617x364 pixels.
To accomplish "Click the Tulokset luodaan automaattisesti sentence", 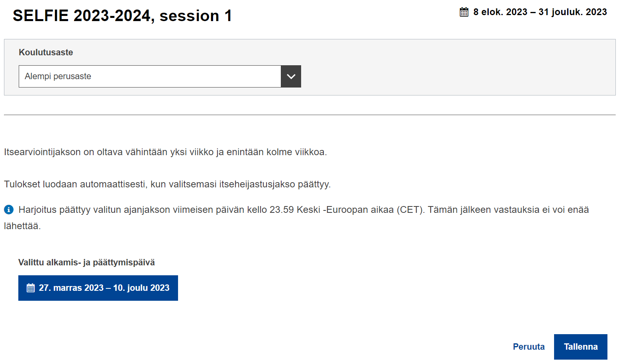I will [x=167, y=184].
